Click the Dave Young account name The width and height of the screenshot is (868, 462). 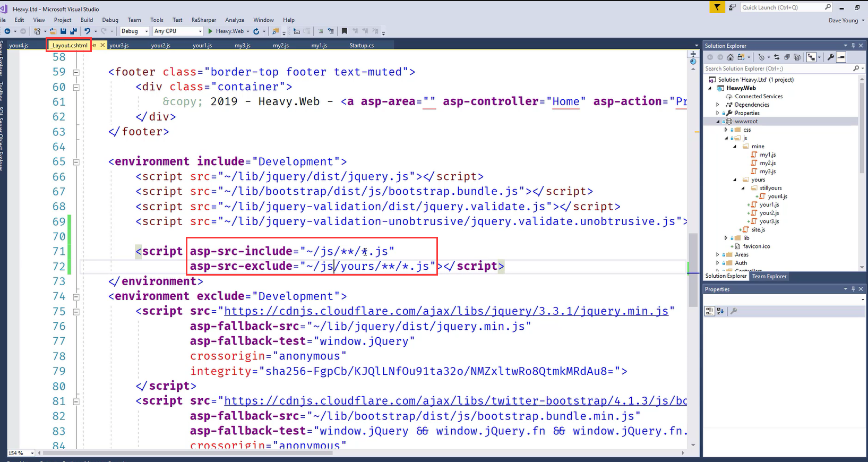click(x=843, y=20)
